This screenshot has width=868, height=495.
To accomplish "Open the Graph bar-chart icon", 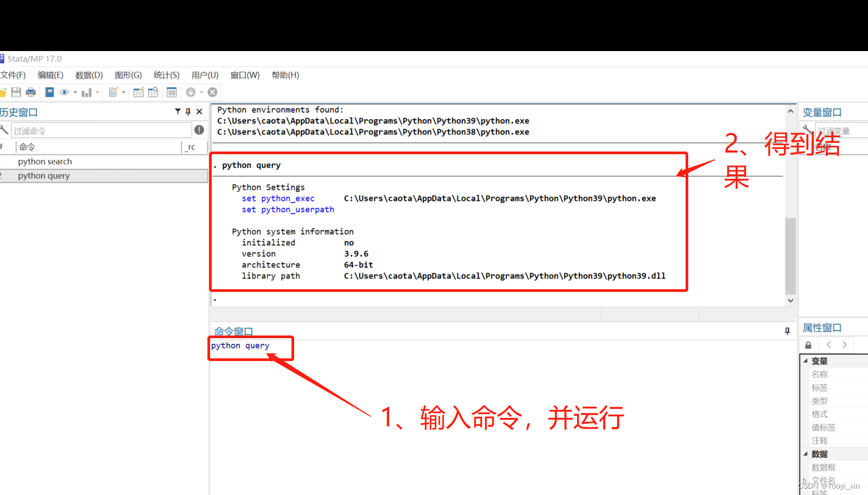I will [86, 93].
